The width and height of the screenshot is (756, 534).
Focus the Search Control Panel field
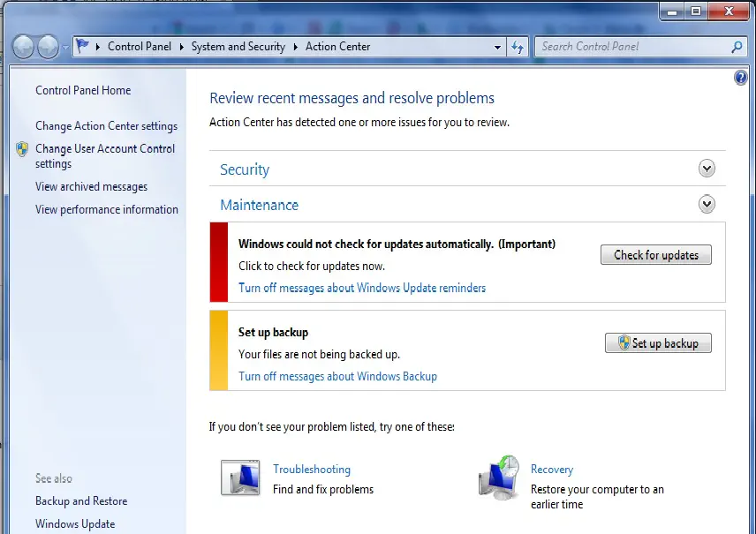(x=633, y=47)
